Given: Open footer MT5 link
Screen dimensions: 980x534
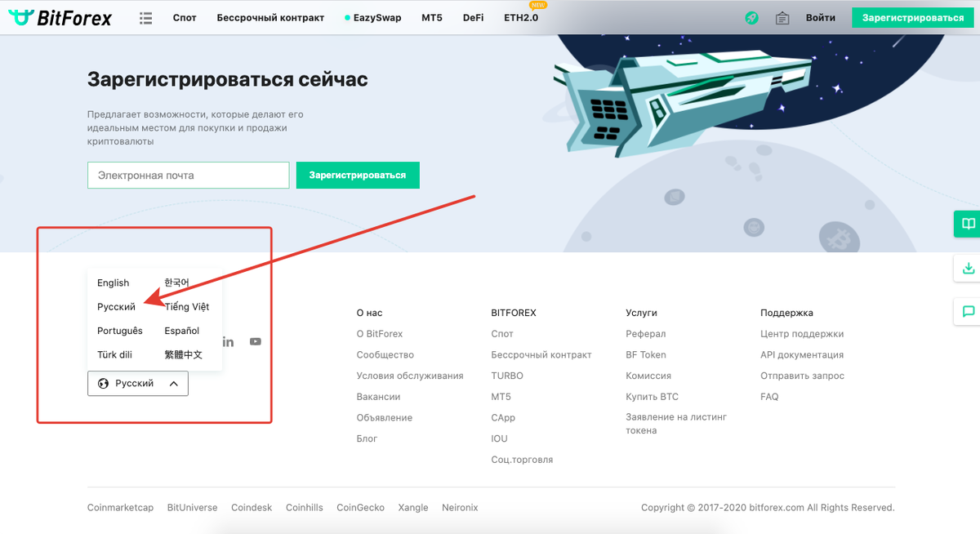Looking at the screenshot, I should (x=501, y=397).
